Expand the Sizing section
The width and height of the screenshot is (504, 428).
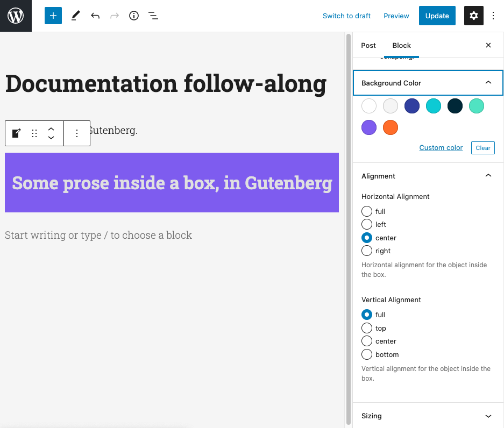coord(488,416)
